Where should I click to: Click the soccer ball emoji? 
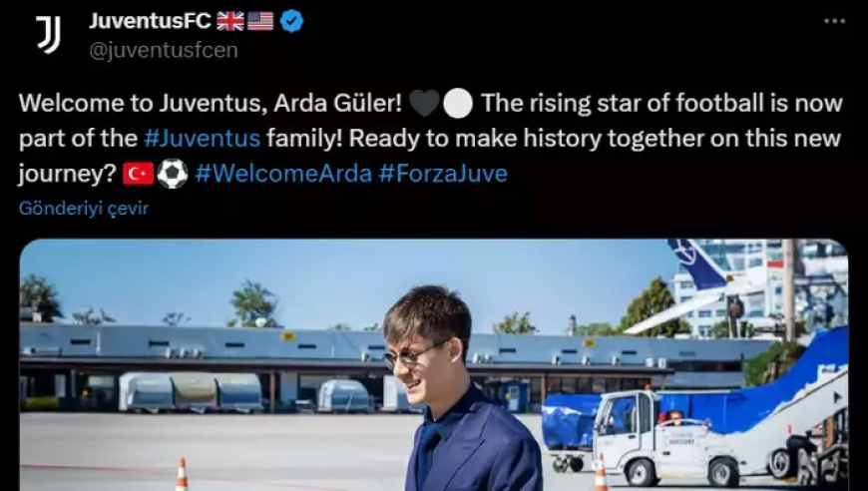tap(173, 174)
